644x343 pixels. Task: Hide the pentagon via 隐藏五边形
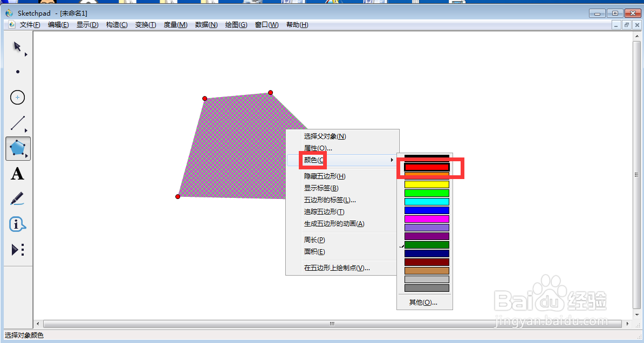325,176
